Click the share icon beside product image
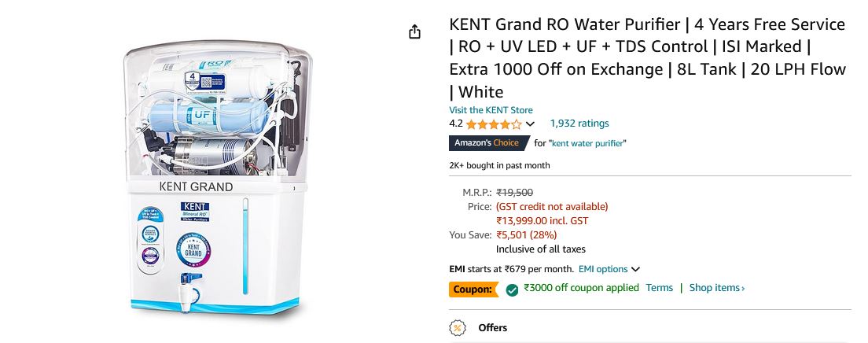The width and height of the screenshot is (868, 343). point(414,32)
